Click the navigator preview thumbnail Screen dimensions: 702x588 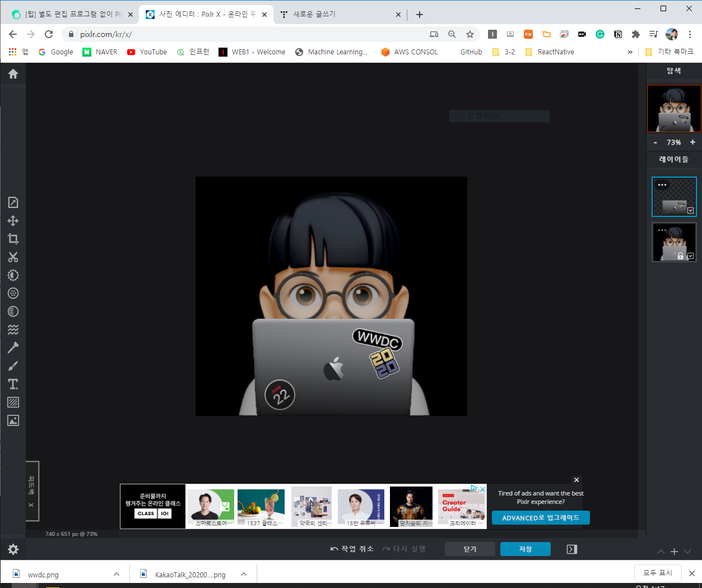674,108
